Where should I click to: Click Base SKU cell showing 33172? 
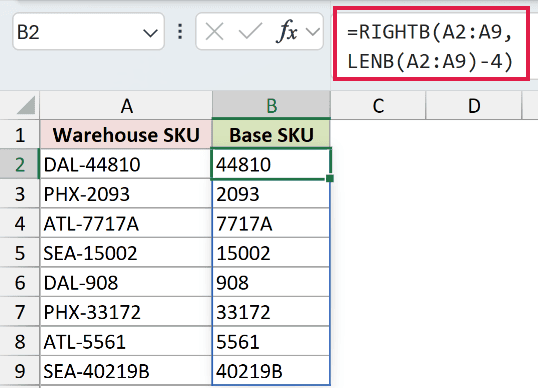click(271, 312)
